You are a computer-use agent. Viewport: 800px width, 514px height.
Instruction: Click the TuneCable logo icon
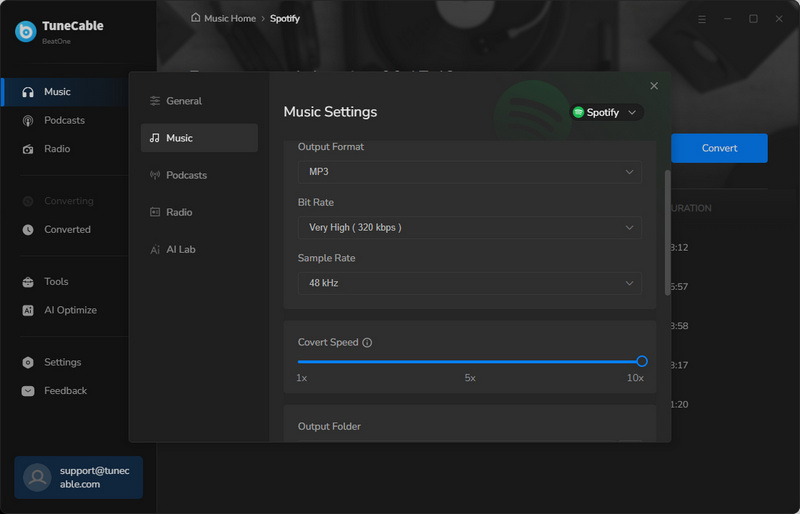click(26, 32)
